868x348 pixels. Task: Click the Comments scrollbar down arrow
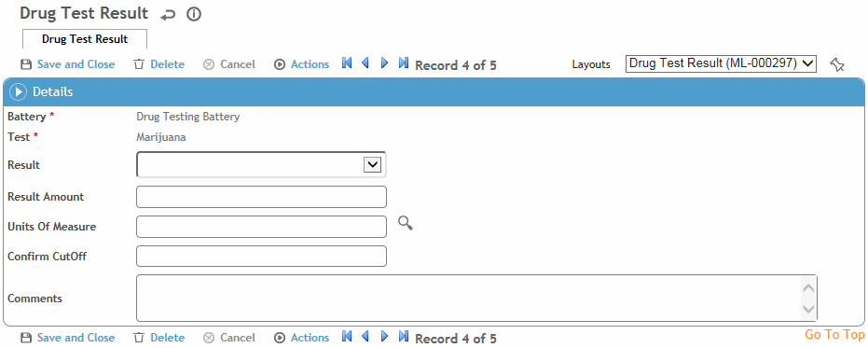[x=808, y=309]
